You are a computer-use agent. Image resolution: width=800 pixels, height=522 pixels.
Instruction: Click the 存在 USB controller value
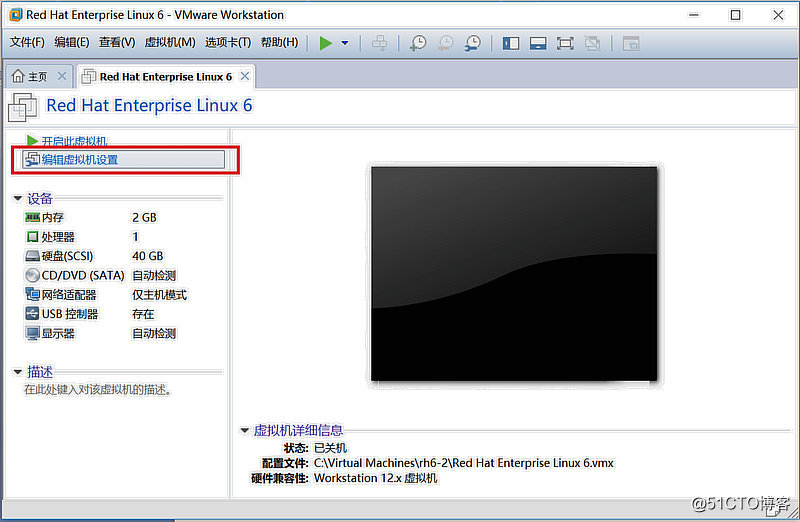pos(143,314)
